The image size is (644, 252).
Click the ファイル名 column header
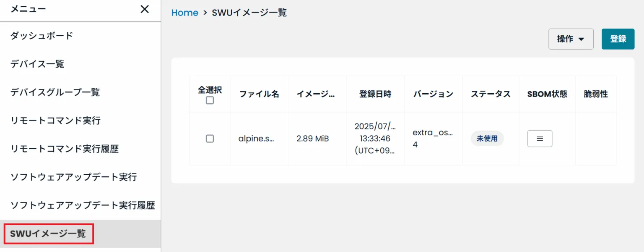259,94
